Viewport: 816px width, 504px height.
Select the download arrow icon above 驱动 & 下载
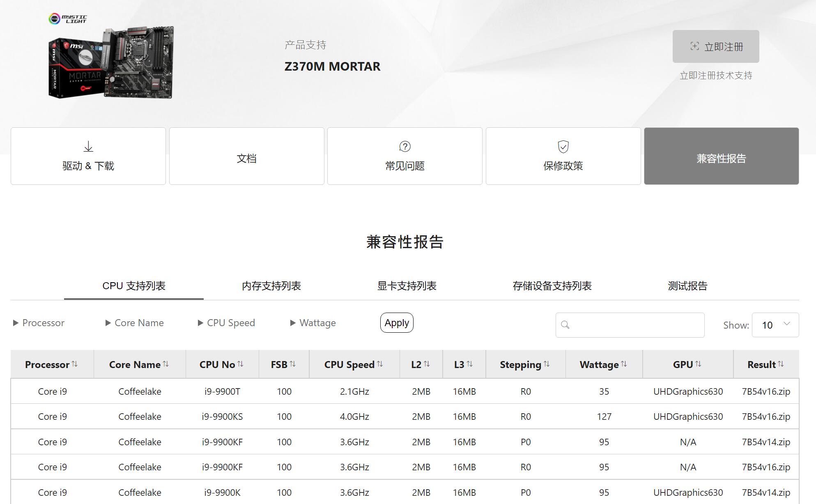tap(87, 146)
